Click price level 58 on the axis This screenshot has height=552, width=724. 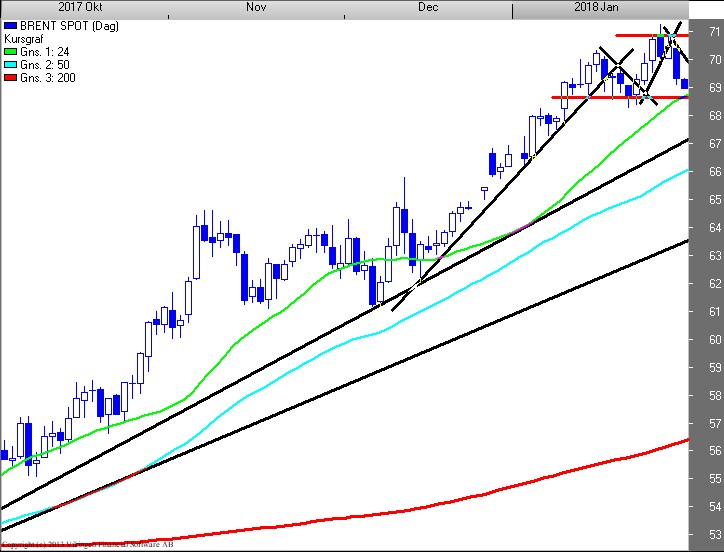click(715, 395)
